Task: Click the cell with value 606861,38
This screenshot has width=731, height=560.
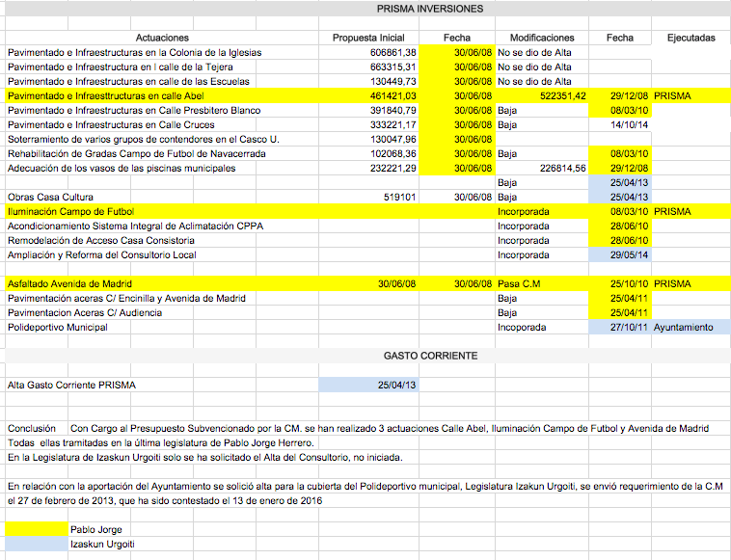Action: pos(368,53)
